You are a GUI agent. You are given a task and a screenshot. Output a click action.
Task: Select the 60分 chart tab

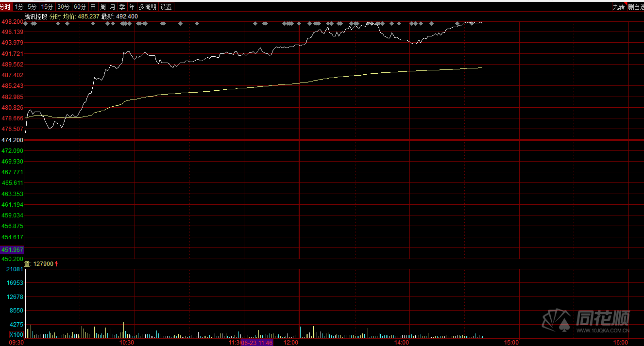[80, 7]
